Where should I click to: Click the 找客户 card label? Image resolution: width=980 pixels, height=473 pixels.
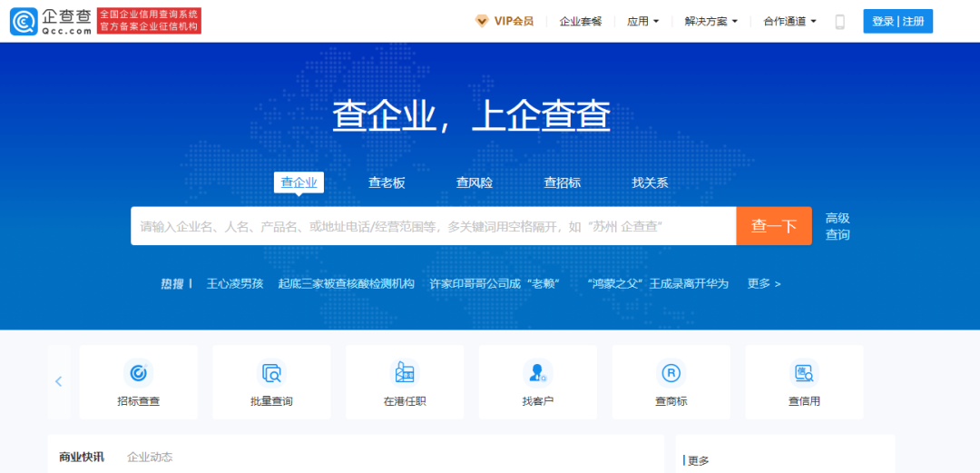pos(538,401)
